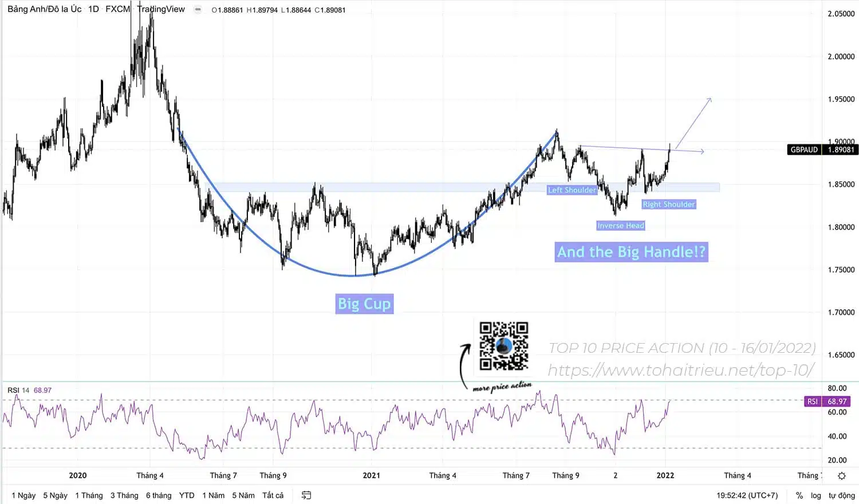Click the go-to-date icon in bottom toolbar

[x=306, y=495]
